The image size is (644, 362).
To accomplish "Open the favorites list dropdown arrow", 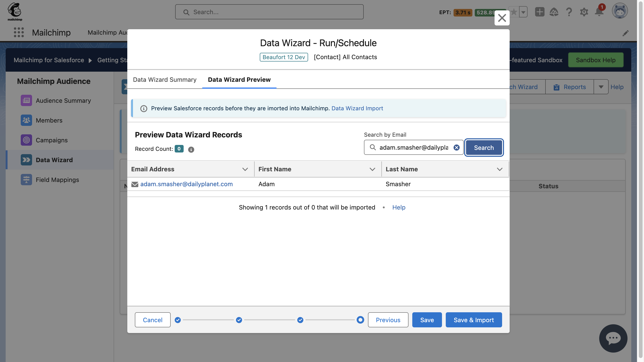I will [523, 12].
